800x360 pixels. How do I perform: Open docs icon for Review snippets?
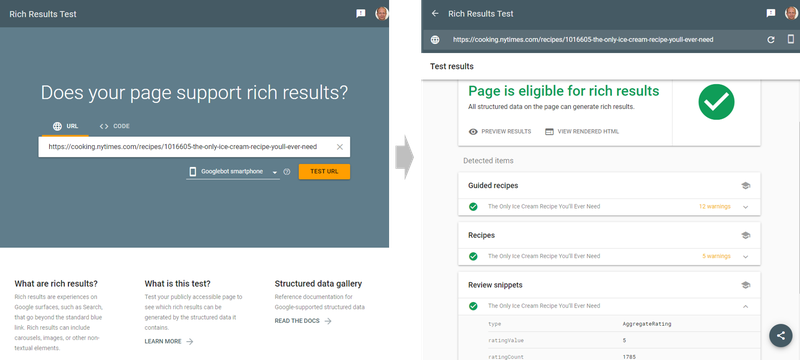(745, 285)
